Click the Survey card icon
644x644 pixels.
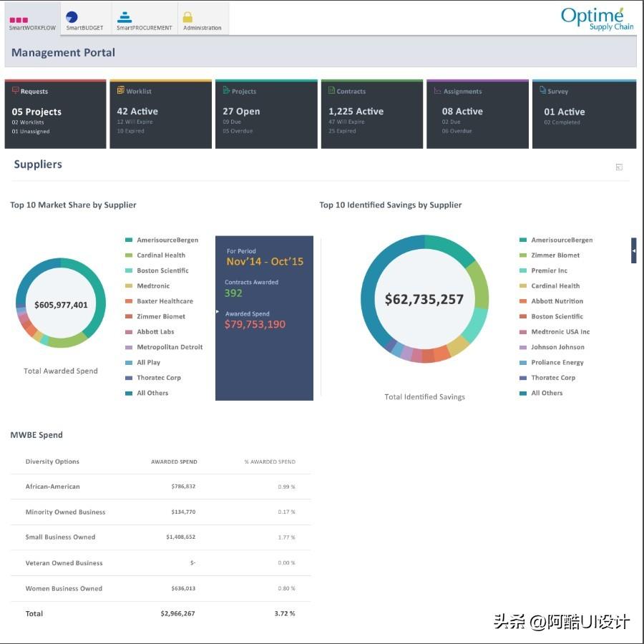542,91
